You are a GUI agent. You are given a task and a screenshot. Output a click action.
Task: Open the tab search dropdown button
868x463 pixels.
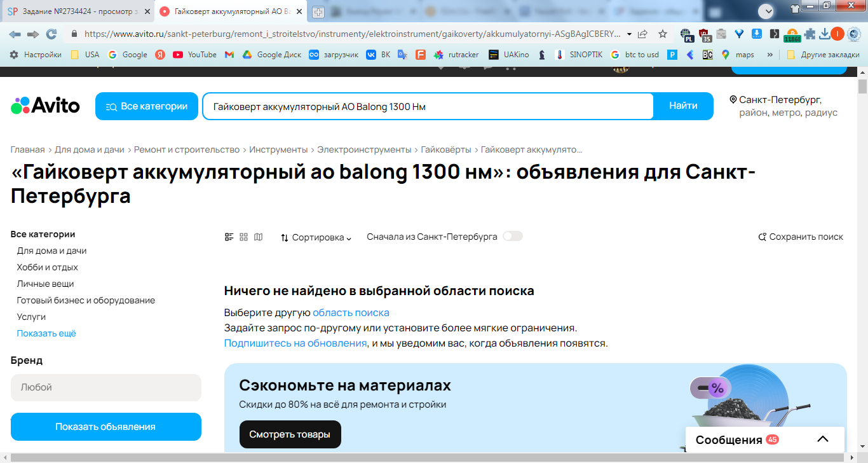click(x=767, y=11)
